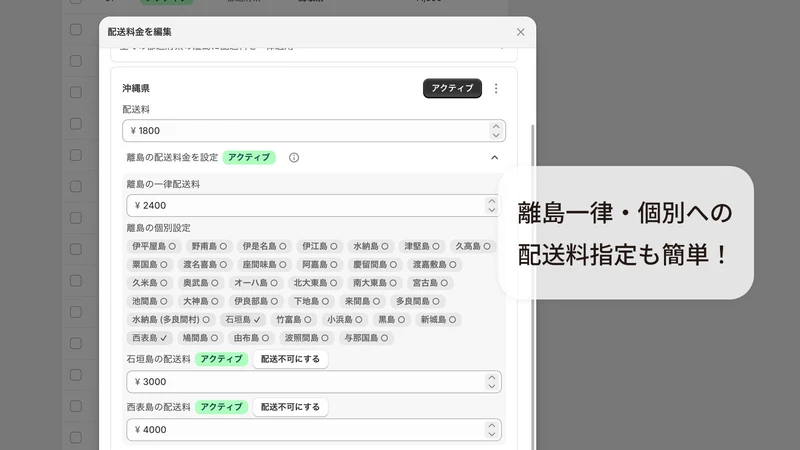Screen dimensions: 800x450
Task: Select the 来間島 island chip
Action: tap(362, 302)
